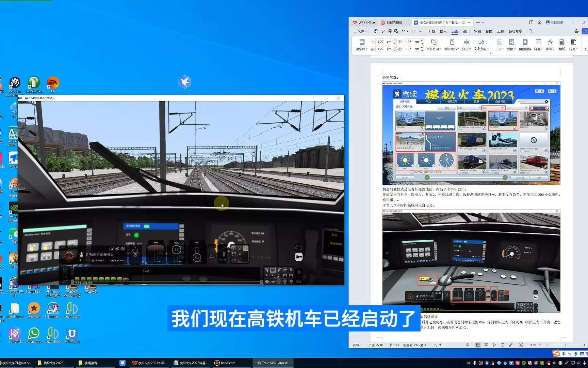
Task: Expand 背景 background dropdown
Action: coord(538,49)
